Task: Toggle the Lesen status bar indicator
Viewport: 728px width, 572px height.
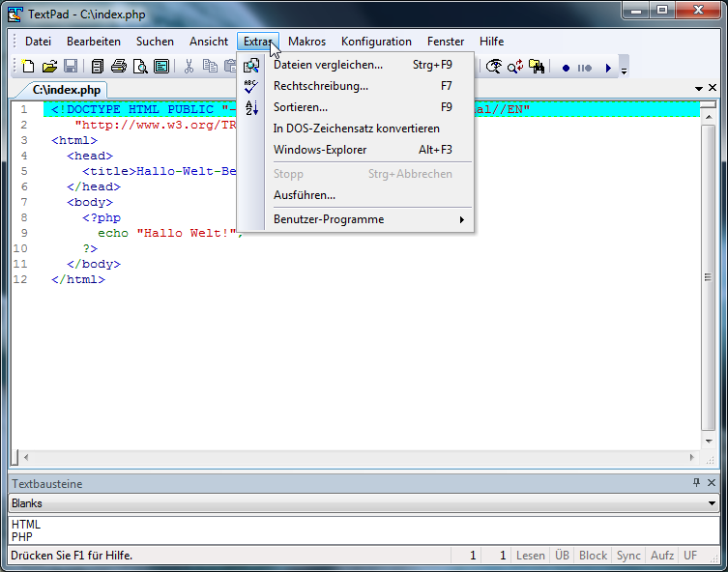Action: (530, 556)
